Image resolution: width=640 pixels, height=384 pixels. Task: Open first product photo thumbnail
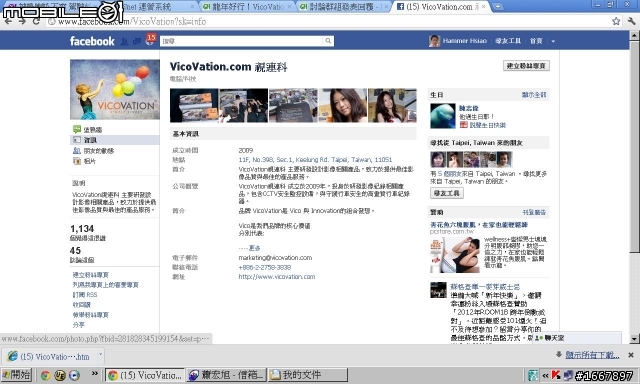coord(194,105)
